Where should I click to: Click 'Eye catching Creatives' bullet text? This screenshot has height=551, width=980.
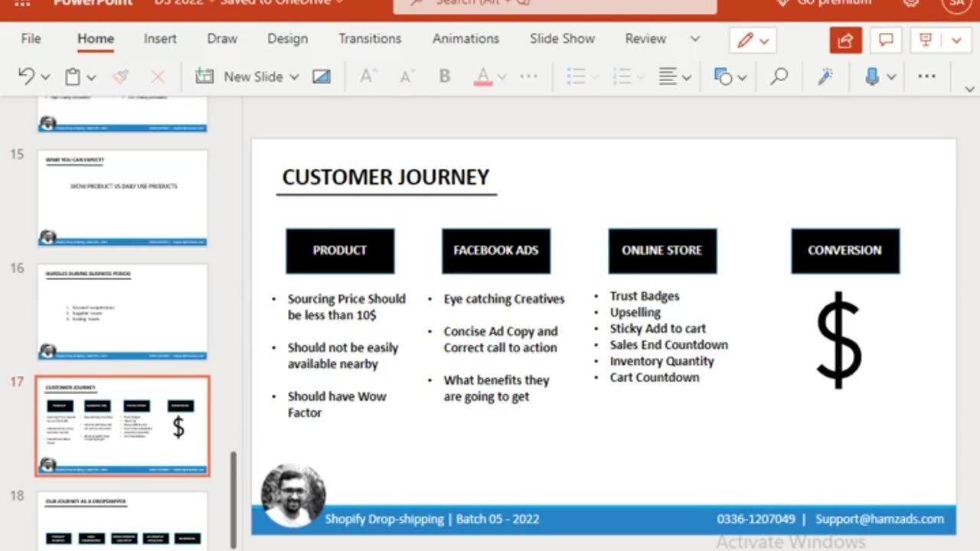pos(504,299)
